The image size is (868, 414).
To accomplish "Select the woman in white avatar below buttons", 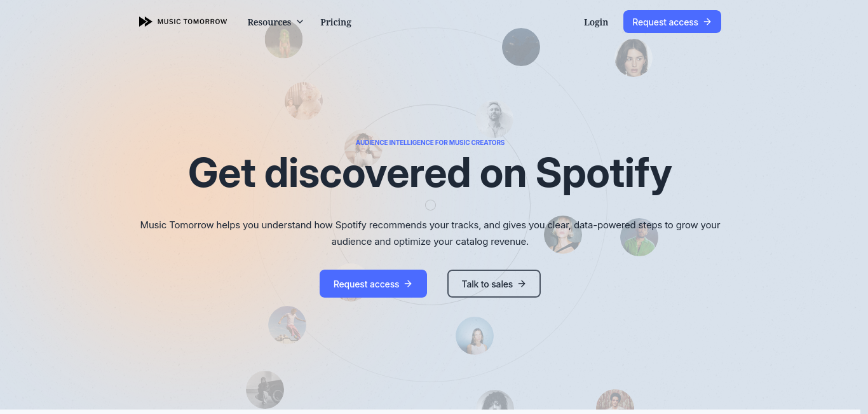I will [x=475, y=336].
